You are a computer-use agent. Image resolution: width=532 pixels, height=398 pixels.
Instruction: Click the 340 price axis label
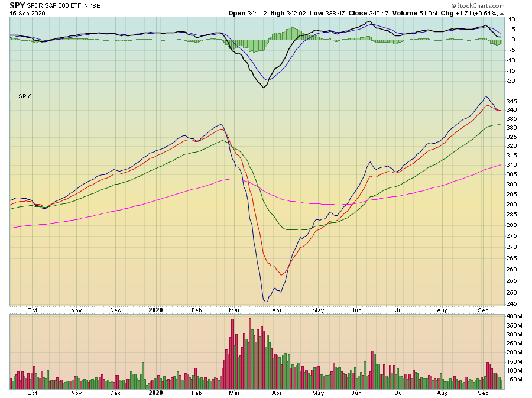tap(512, 110)
